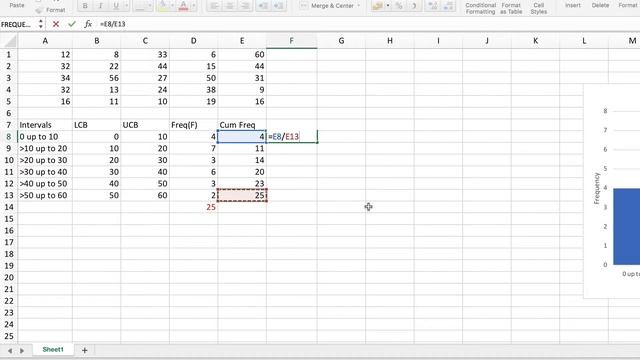Align text left
The height and width of the screenshot is (360, 640).
(214, 6)
